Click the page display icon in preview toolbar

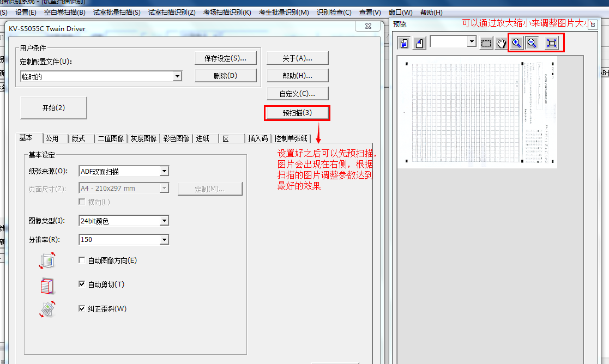pos(402,43)
